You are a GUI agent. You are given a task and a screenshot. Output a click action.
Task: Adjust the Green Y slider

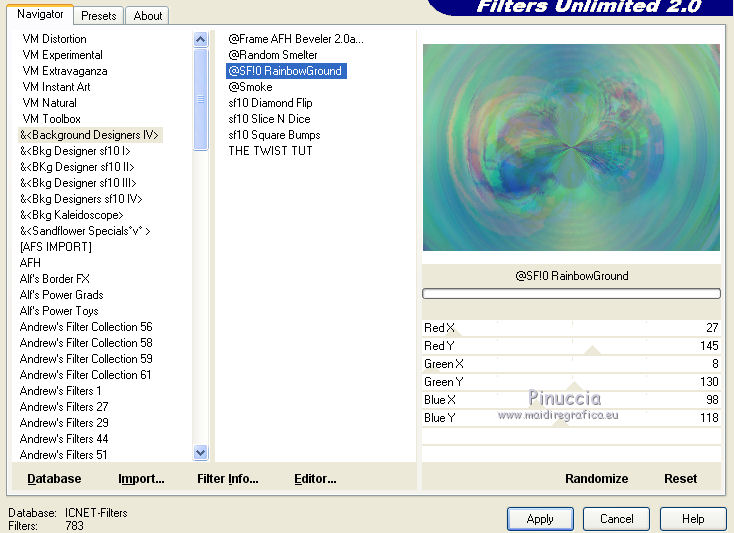tap(571, 382)
